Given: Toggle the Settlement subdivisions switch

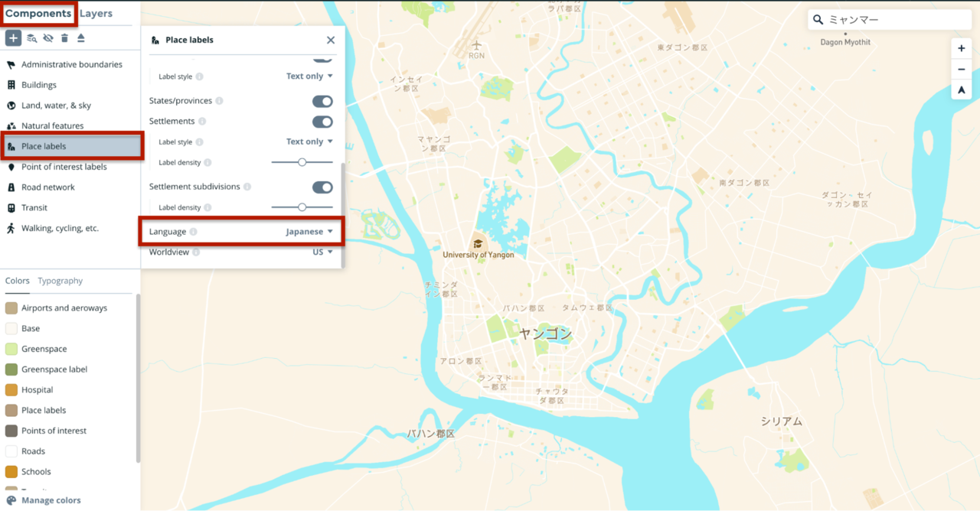Looking at the screenshot, I should [x=322, y=187].
